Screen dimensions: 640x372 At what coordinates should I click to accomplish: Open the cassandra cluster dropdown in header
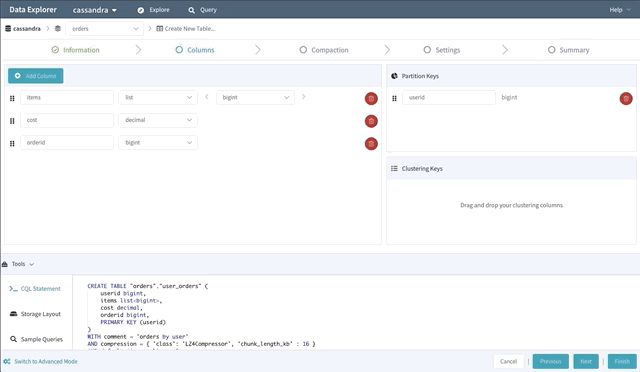95,10
